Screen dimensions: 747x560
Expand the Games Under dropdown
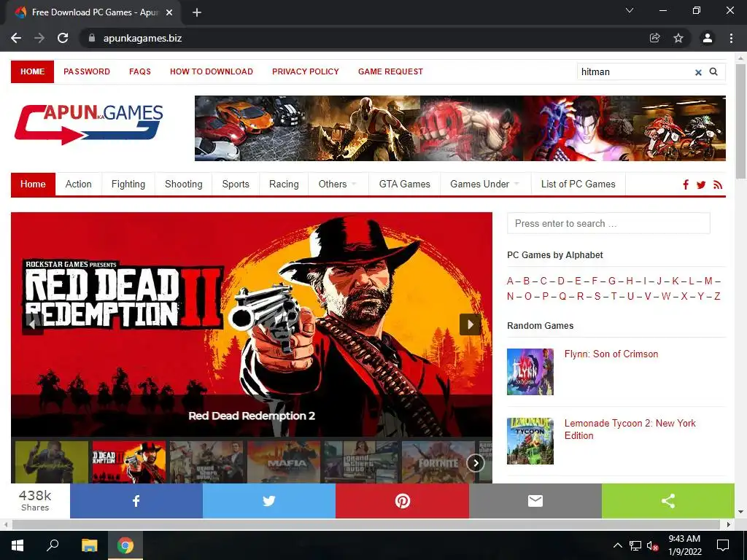tap(485, 184)
